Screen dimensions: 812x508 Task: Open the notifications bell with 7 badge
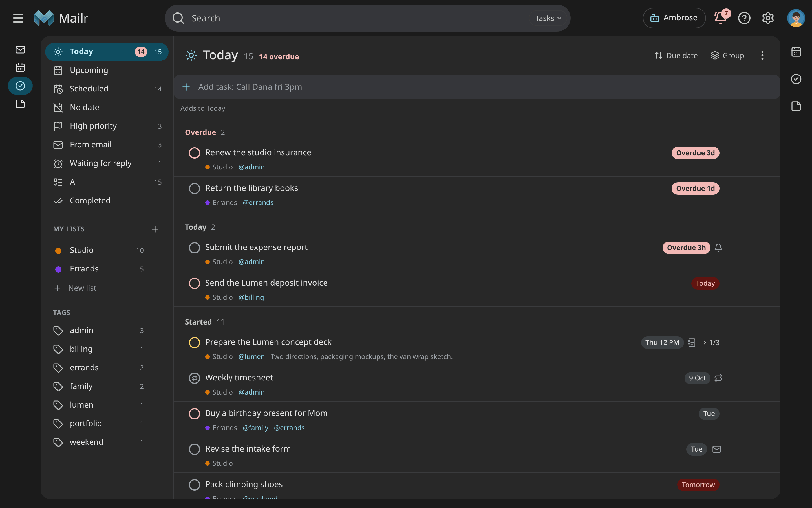pyautogui.click(x=721, y=18)
